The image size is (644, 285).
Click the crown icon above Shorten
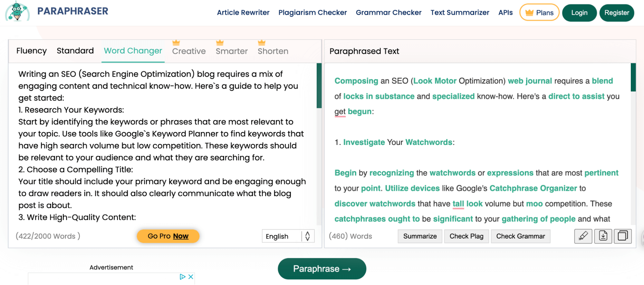262,43
